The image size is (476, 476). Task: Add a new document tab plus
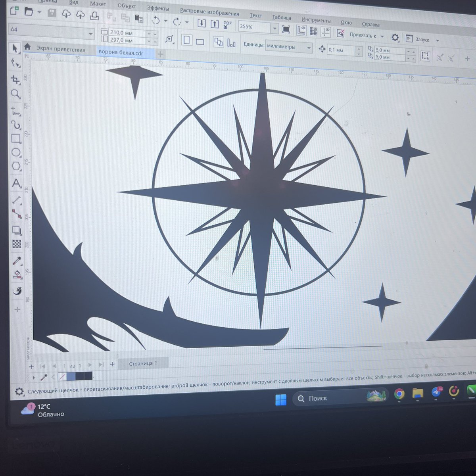click(160, 54)
